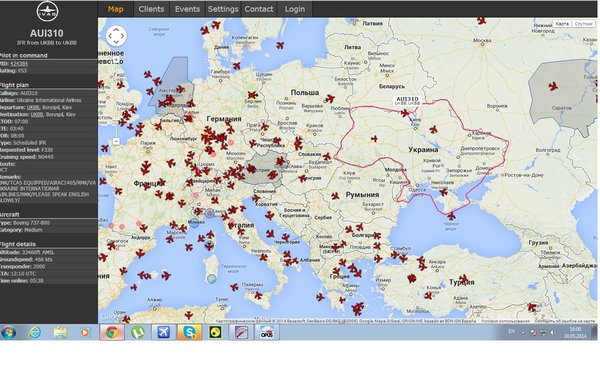The image size is (600, 375).
Task: Click the requested level F330 value
Action: 47,150
